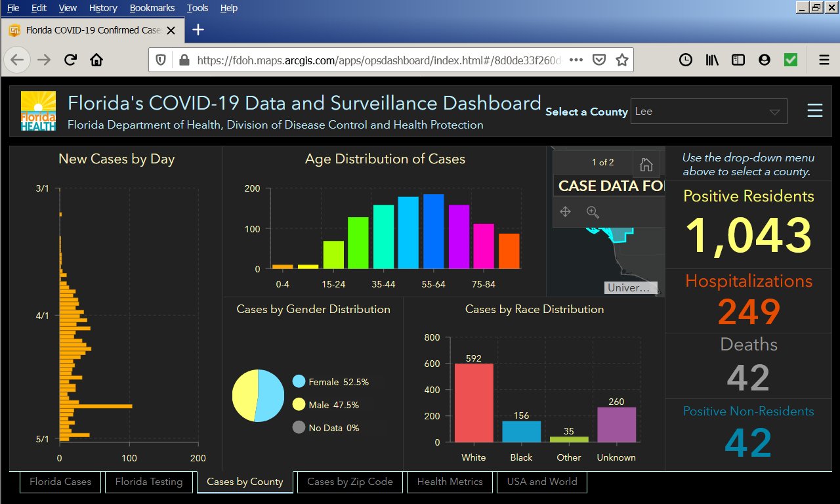Open a new browser tab
Viewport: 840px width, 504px height.
pos(198,30)
